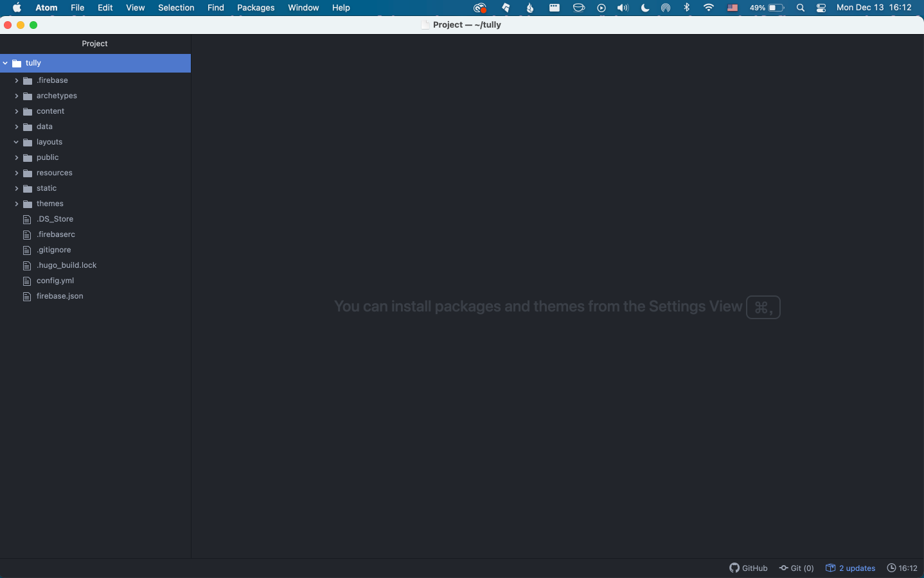Click the Bluetooth icon in menu bar
924x578 pixels.
tap(687, 8)
